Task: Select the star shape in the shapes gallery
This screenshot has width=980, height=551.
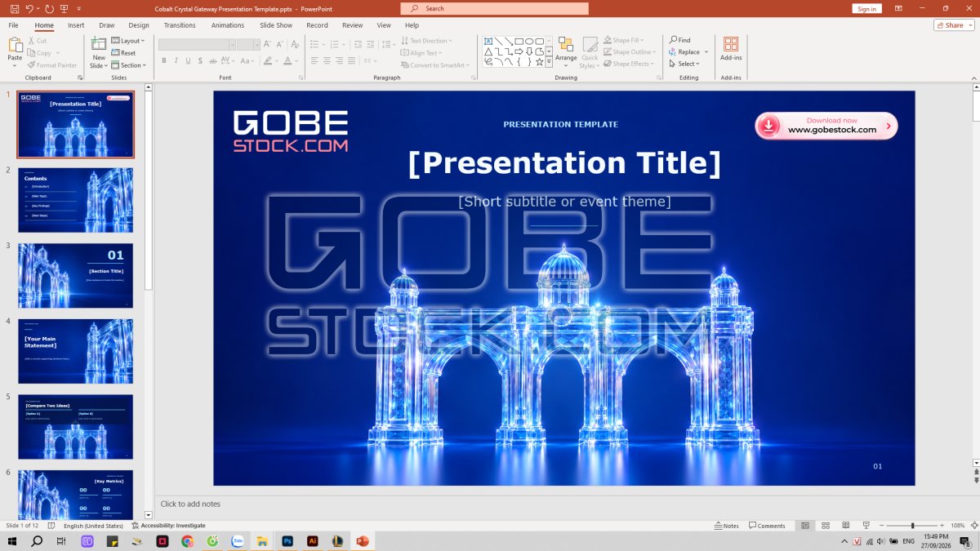Action: [x=539, y=61]
